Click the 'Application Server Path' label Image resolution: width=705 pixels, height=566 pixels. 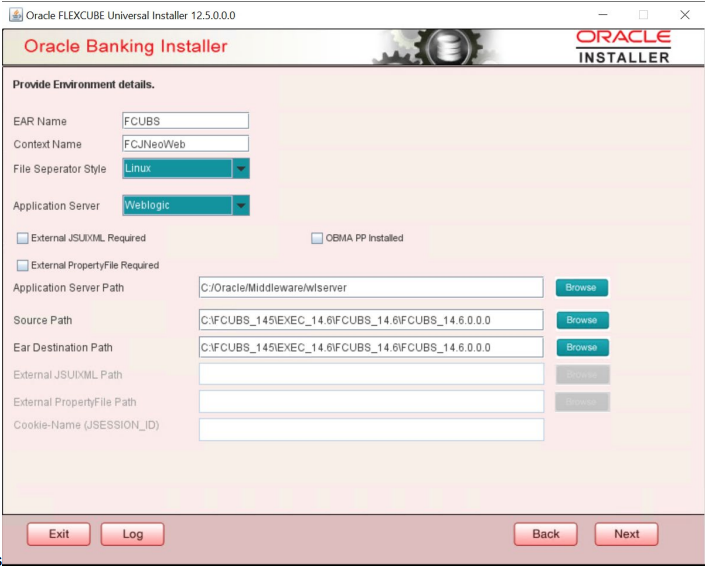pyautogui.click(x=68, y=288)
